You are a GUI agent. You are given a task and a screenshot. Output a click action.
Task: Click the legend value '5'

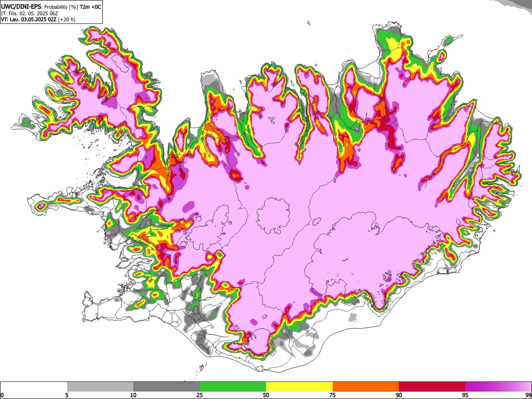coord(67,395)
